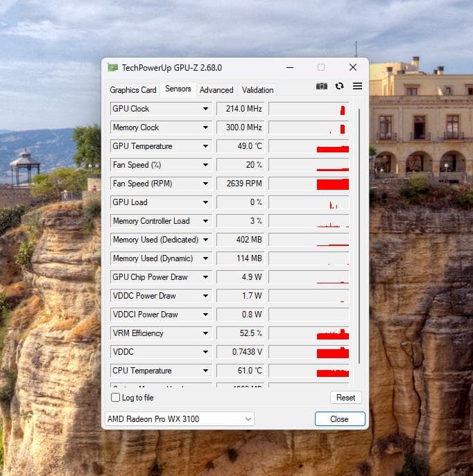Image resolution: width=473 pixels, height=476 pixels.
Task: Expand the Fan Speed (RPM) dropdown arrow
Action: (206, 184)
